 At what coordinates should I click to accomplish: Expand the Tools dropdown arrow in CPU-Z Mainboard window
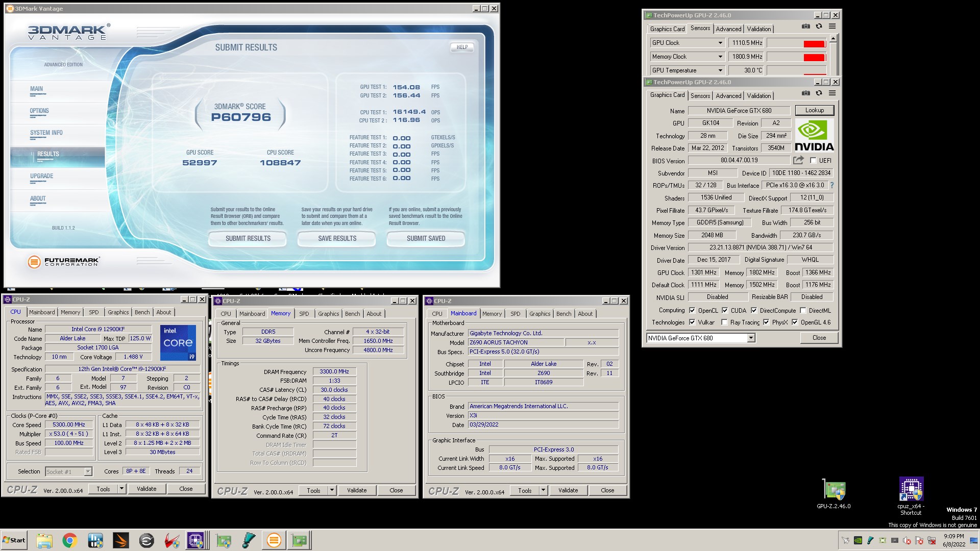click(x=543, y=490)
